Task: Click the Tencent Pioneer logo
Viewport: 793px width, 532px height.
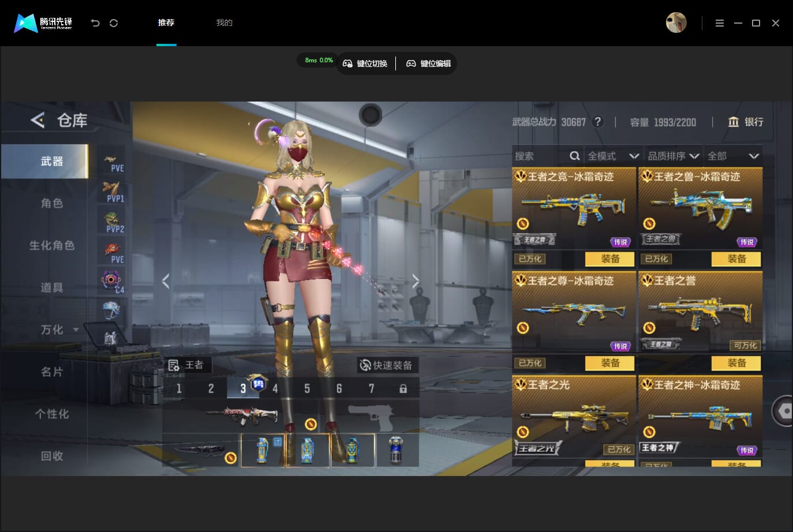Action: 43,23
